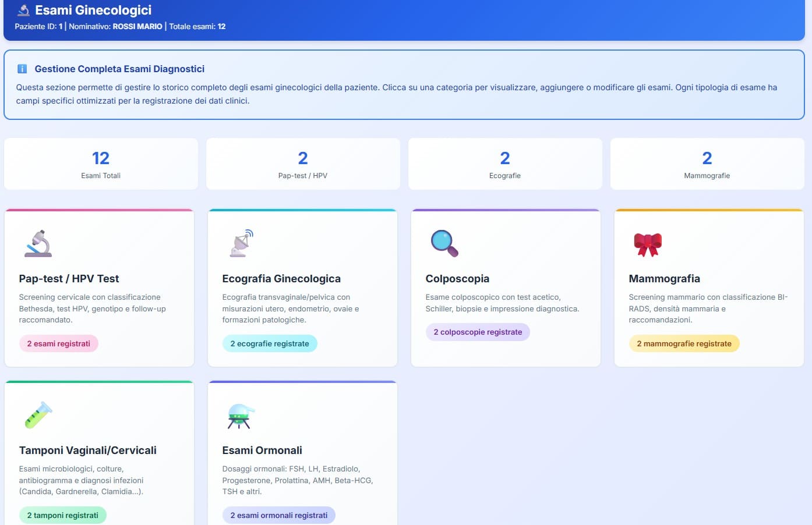812x525 pixels.
Task: Click the '2 ecografie registrate' badge
Action: click(x=270, y=343)
